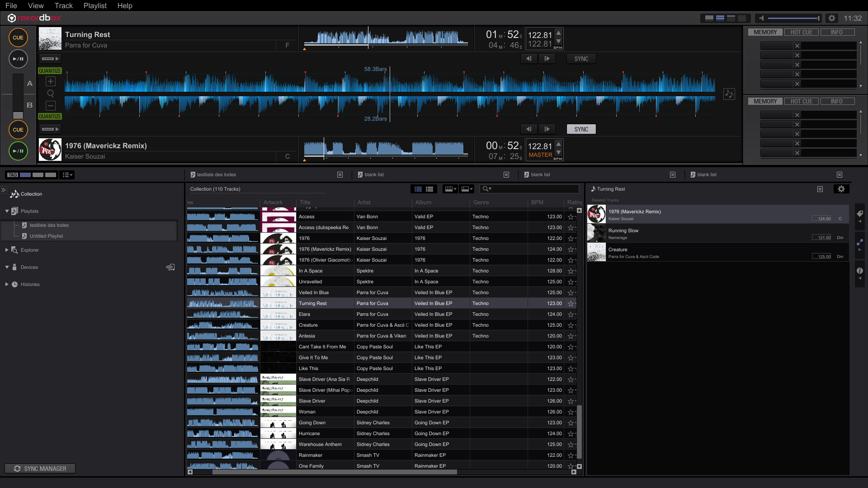
Task: Zoom out waveform with the minus icon
Action: [51, 105]
